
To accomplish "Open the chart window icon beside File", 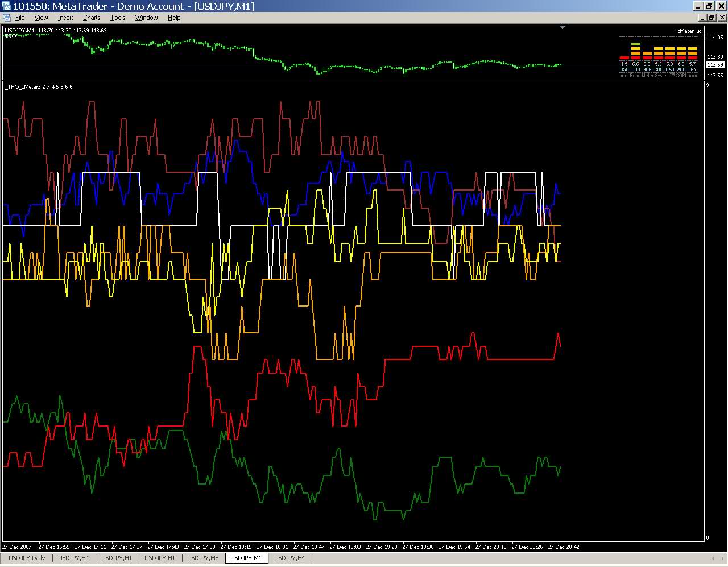I will tap(6, 18).
